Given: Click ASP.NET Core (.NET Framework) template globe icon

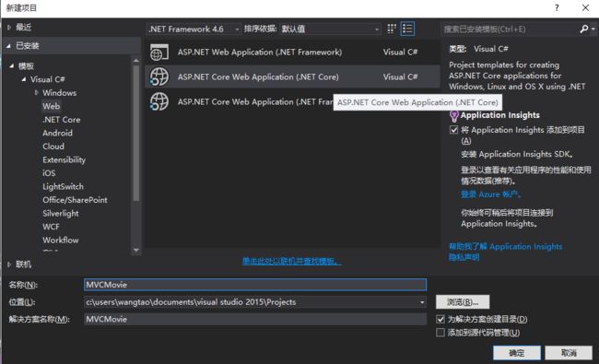Looking at the screenshot, I should (x=159, y=101).
